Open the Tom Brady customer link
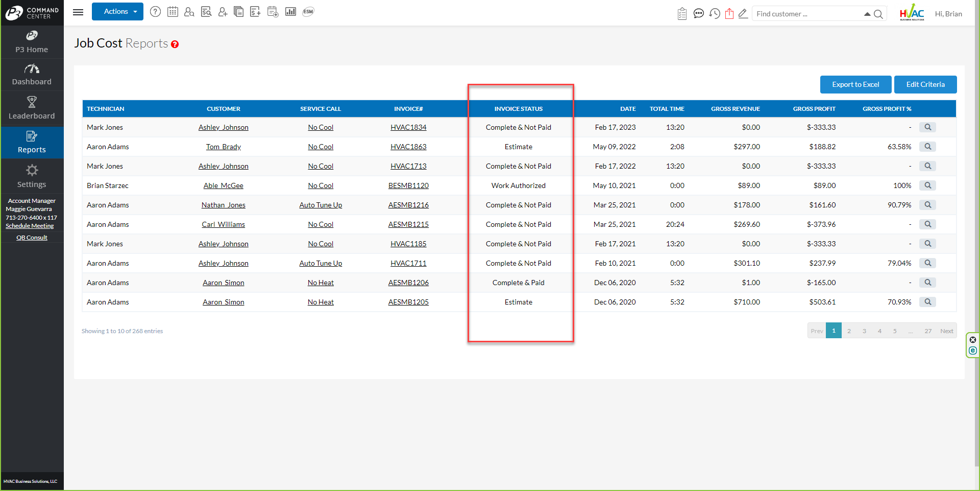The image size is (980, 491). pos(223,147)
